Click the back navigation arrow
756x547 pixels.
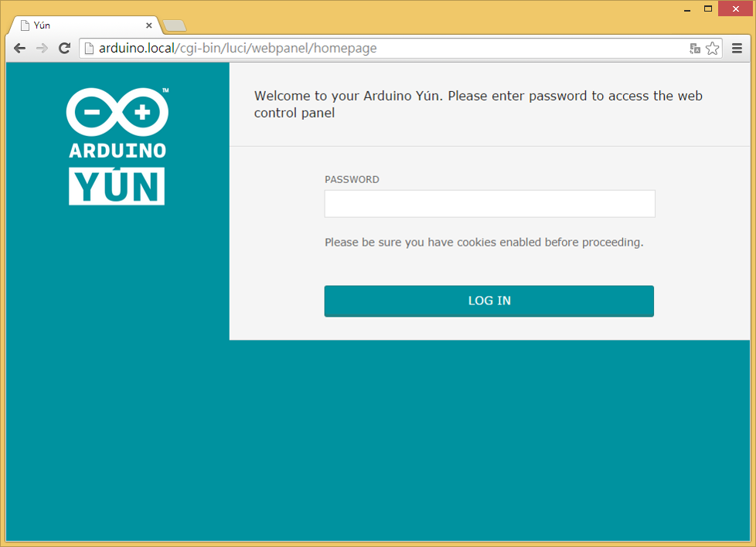[19, 48]
